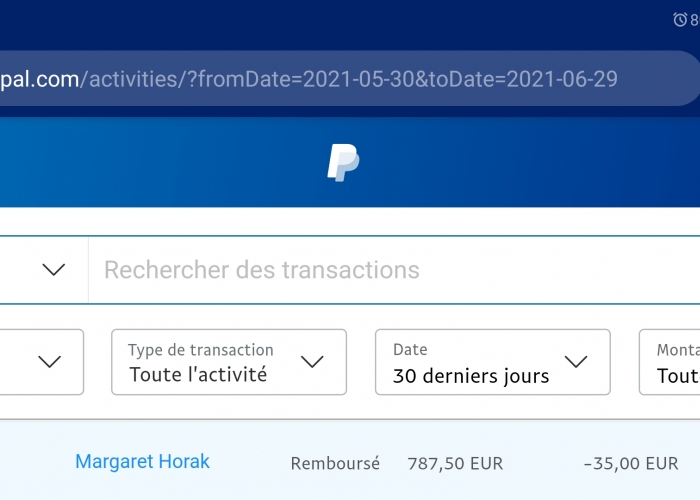This screenshot has height=500, width=700.
Task: Open the Margaret Horak transaction link
Action: click(x=142, y=462)
